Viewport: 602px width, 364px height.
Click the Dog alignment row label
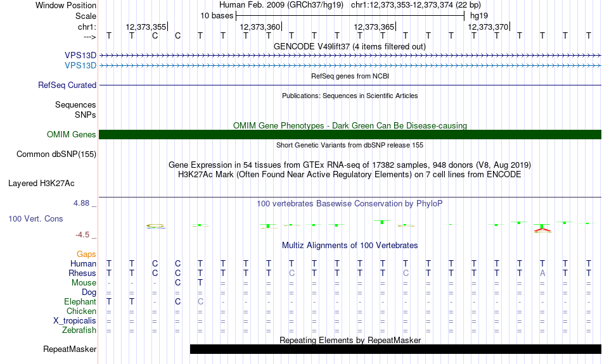click(89, 292)
